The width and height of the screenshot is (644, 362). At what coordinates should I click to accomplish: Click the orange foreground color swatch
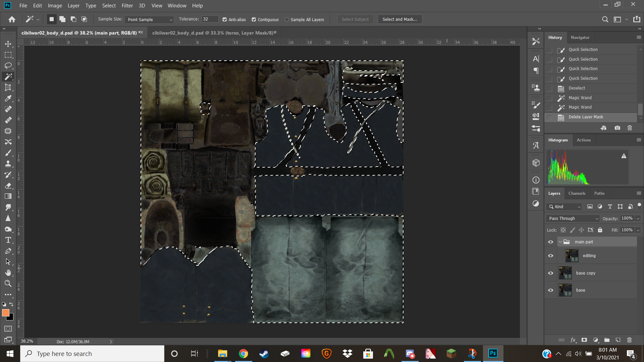pyautogui.click(x=5, y=313)
